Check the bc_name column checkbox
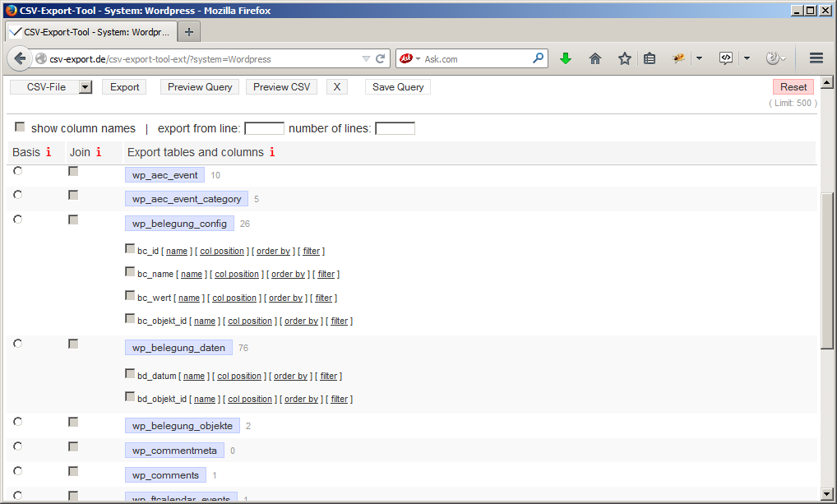837x504 pixels. point(130,272)
